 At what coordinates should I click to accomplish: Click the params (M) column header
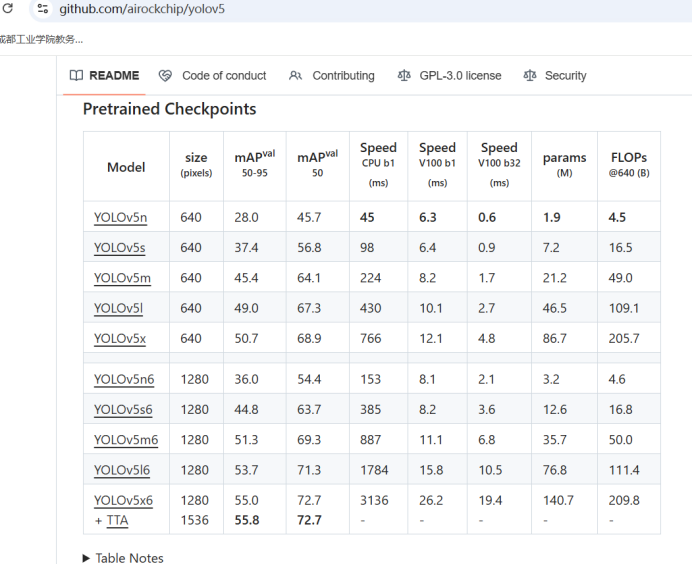point(564,165)
